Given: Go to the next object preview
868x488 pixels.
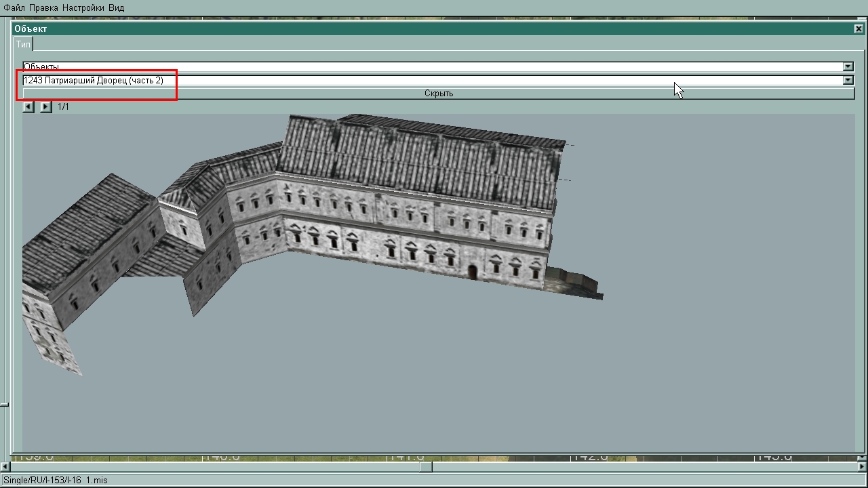Looking at the screenshot, I should tap(45, 107).
